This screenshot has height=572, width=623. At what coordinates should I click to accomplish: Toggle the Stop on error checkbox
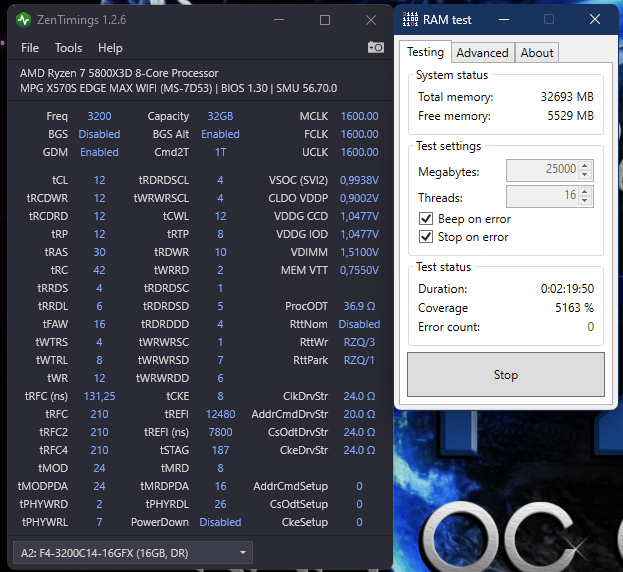click(x=426, y=237)
